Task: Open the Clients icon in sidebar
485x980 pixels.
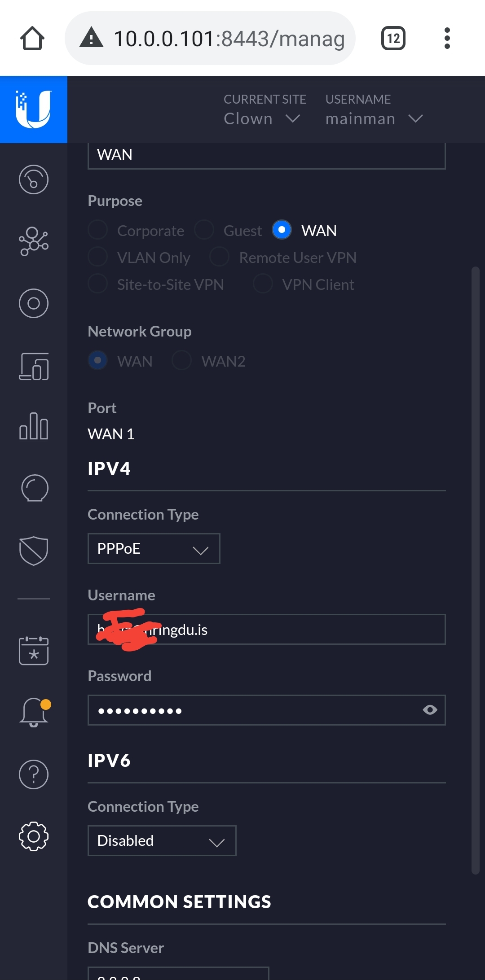Action: click(34, 367)
